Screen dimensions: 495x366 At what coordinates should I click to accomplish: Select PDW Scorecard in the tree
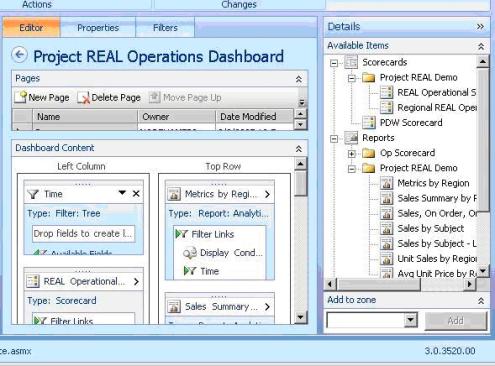coord(411,122)
